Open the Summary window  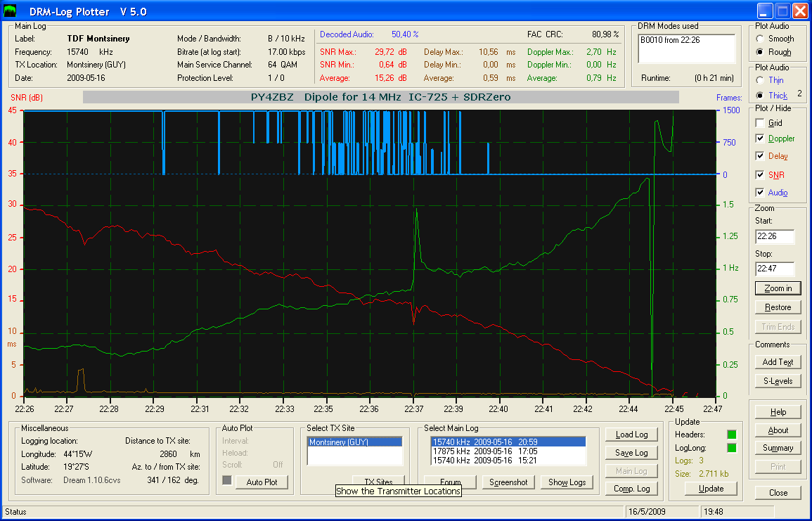click(778, 448)
